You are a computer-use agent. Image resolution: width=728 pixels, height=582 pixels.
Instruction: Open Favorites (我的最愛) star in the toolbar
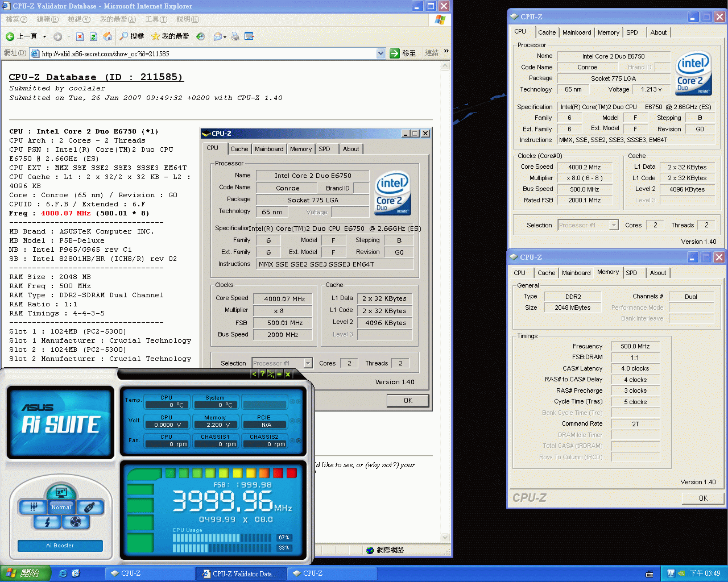170,36
